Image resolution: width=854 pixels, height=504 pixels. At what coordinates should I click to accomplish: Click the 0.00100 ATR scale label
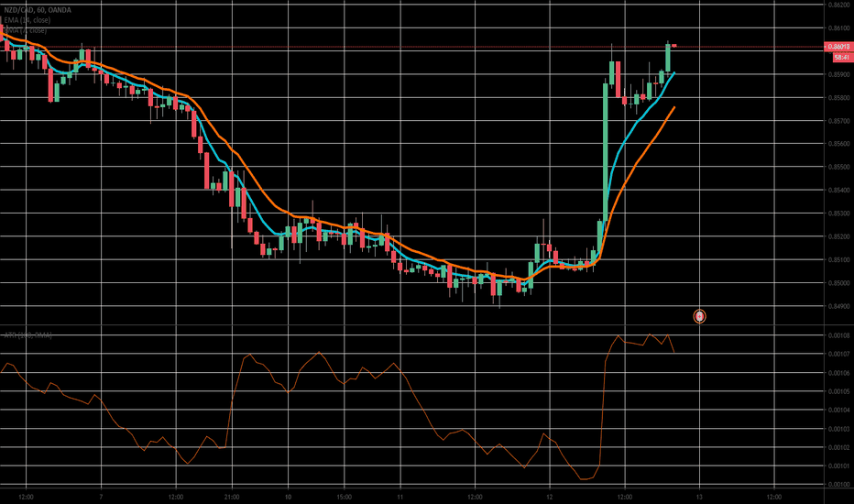tap(839, 485)
